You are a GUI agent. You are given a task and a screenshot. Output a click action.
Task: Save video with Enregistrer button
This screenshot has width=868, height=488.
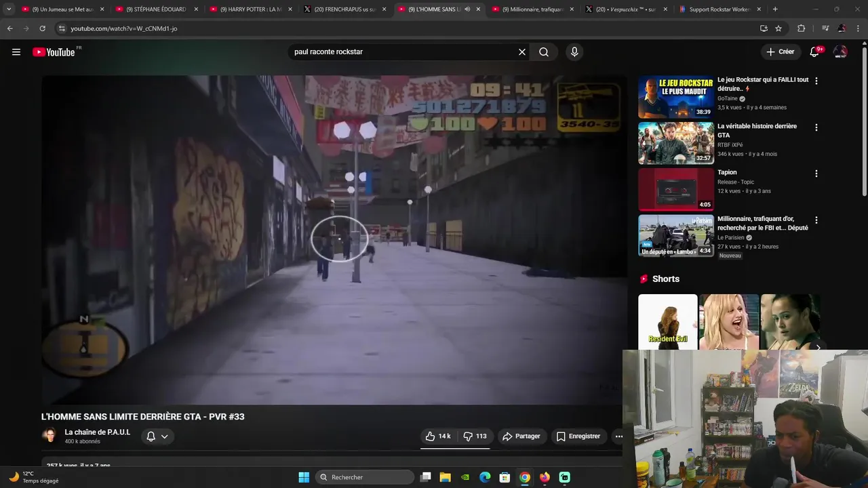tap(578, 436)
